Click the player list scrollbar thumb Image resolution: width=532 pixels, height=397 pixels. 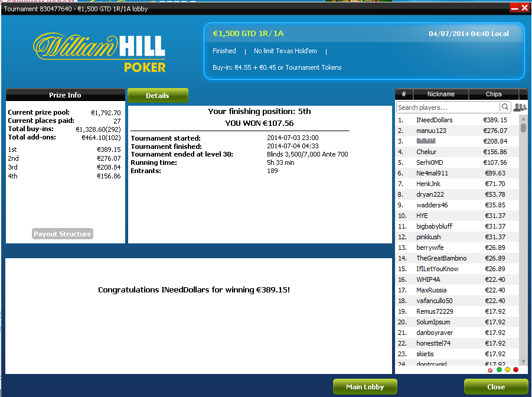[x=523, y=128]
